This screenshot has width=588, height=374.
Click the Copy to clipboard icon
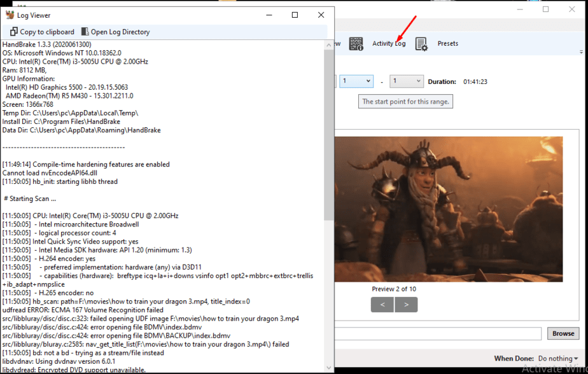coord(13,32)
